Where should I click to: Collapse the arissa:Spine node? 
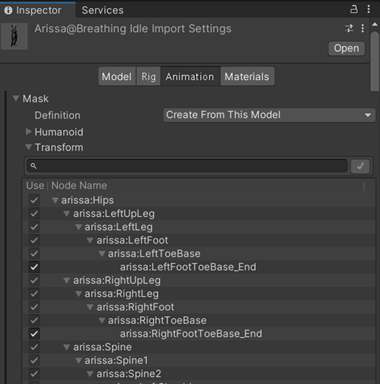click(67, 347)
